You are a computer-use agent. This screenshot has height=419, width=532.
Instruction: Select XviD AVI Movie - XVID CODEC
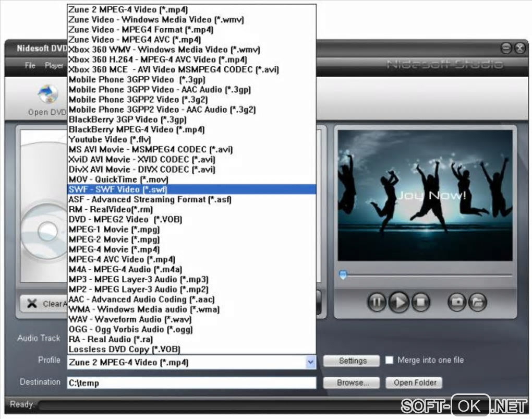pyautogui.click(x=192, y=159)
